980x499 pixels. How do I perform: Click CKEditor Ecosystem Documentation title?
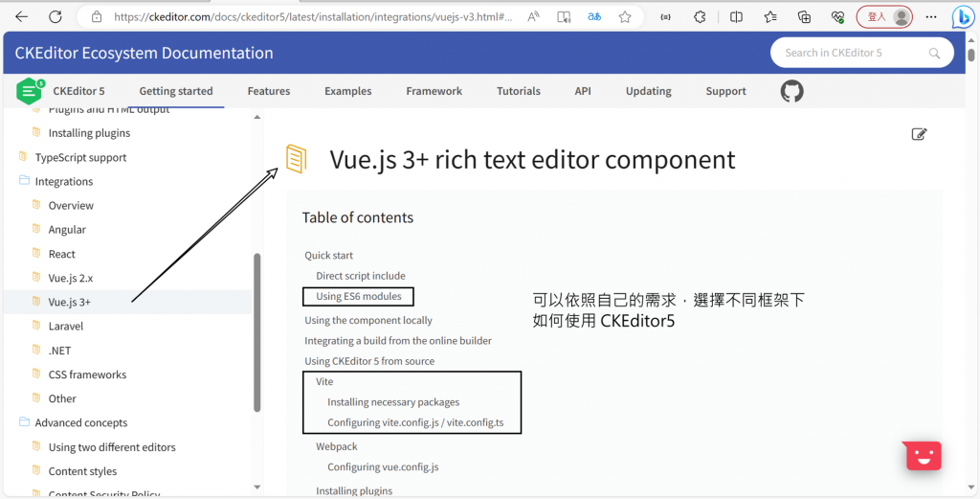[x=145, y=53]
